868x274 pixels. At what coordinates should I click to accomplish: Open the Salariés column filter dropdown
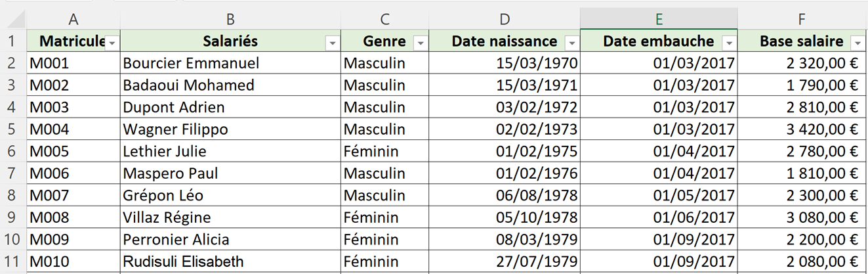(x=333, y=43)
